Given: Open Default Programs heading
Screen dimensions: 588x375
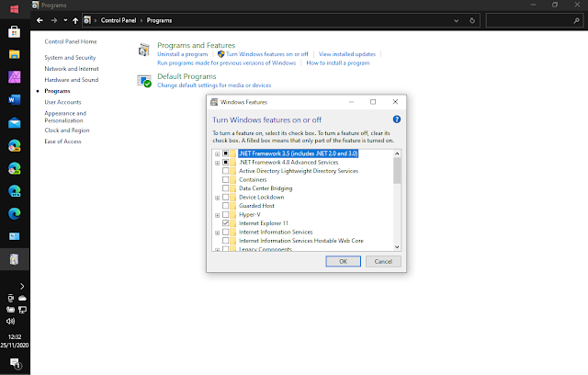Looking at the screenshot, I should (x=187, y=76).
